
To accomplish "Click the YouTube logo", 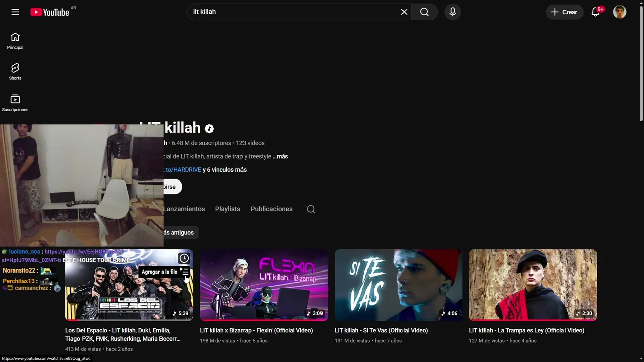I will tap(50, 12).
